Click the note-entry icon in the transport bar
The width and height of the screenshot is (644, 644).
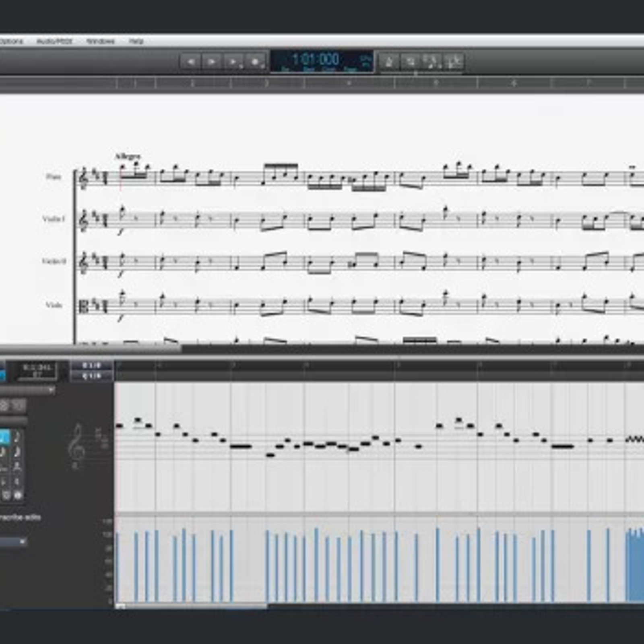(432, 62)
